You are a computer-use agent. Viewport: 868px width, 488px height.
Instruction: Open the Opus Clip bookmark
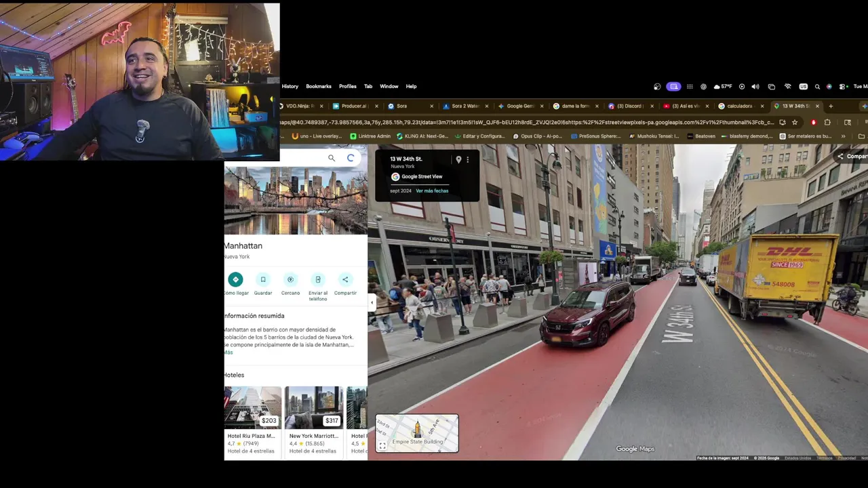[x=537, y=136]
